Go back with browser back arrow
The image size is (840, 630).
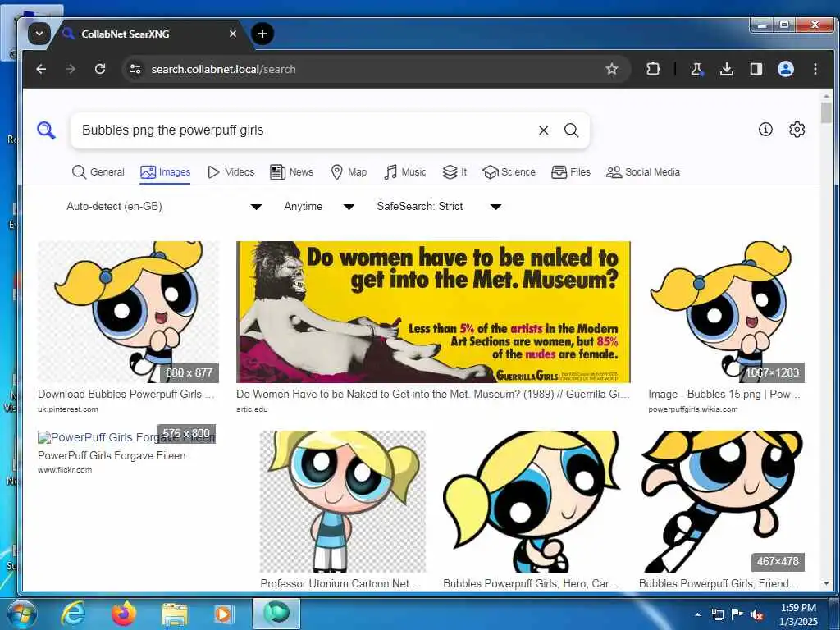click(41, 69)
